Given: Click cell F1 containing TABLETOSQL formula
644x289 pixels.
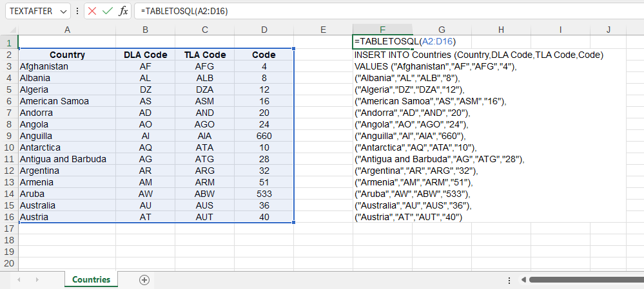Looking at the screenshot, I should pos(382,42).
